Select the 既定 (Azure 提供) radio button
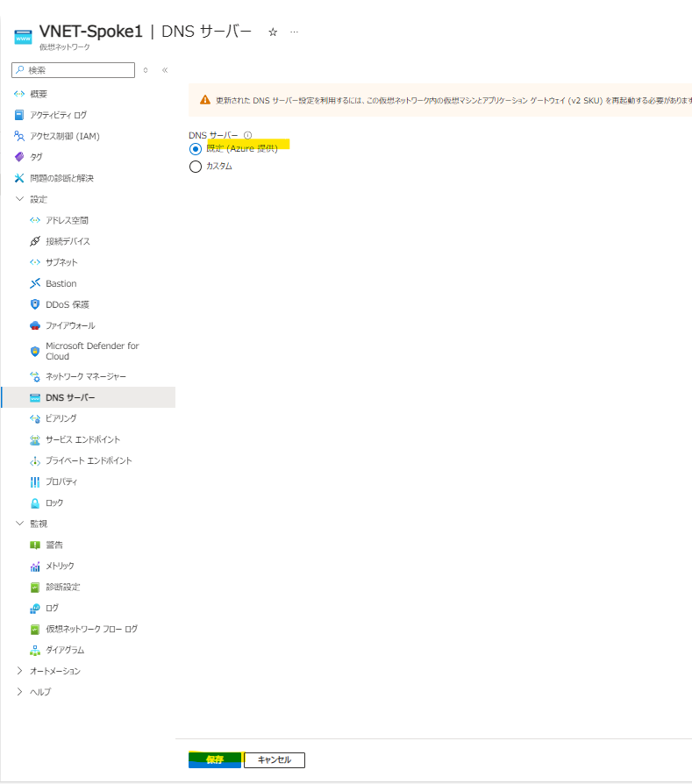 [x=196, y=149]
